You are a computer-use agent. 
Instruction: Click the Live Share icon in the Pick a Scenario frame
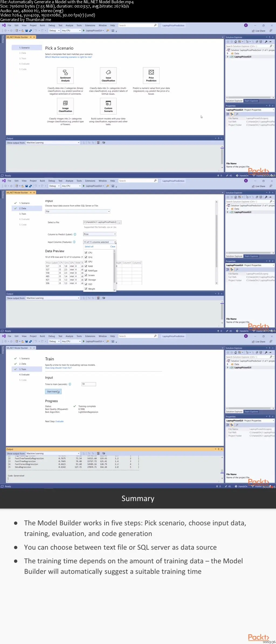click(x=253, y=31)
